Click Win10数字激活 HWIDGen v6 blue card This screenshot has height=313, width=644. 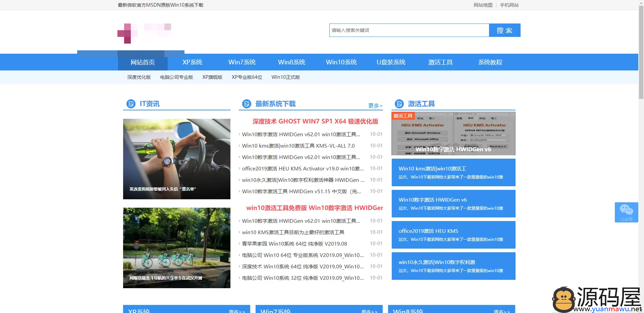tap(453, 204)
